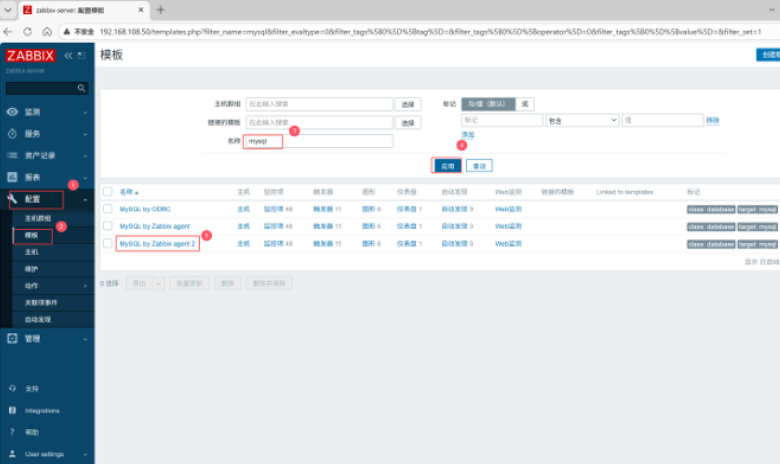
Task: Reload the page with refresh icon
Action: [x=27, y=32]
